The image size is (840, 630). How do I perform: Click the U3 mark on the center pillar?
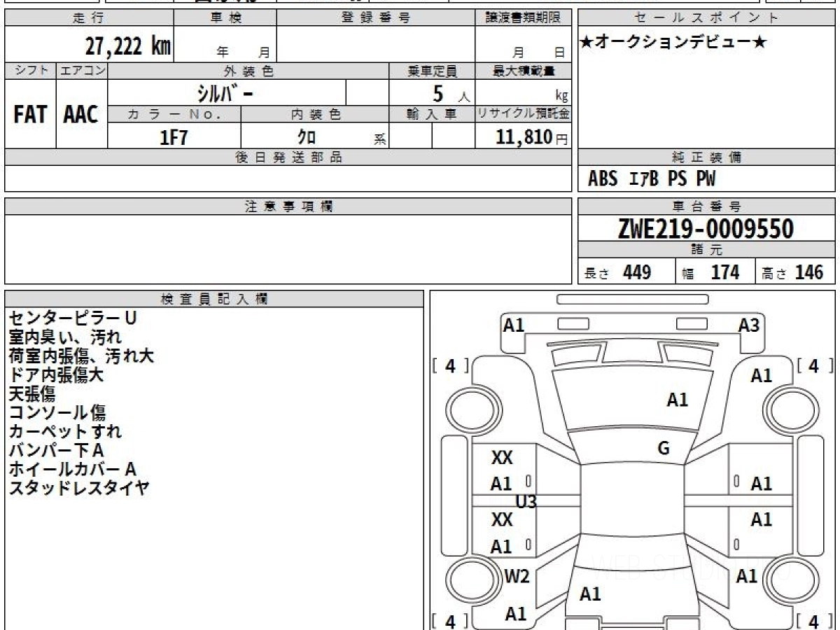(x=526, y=501)
